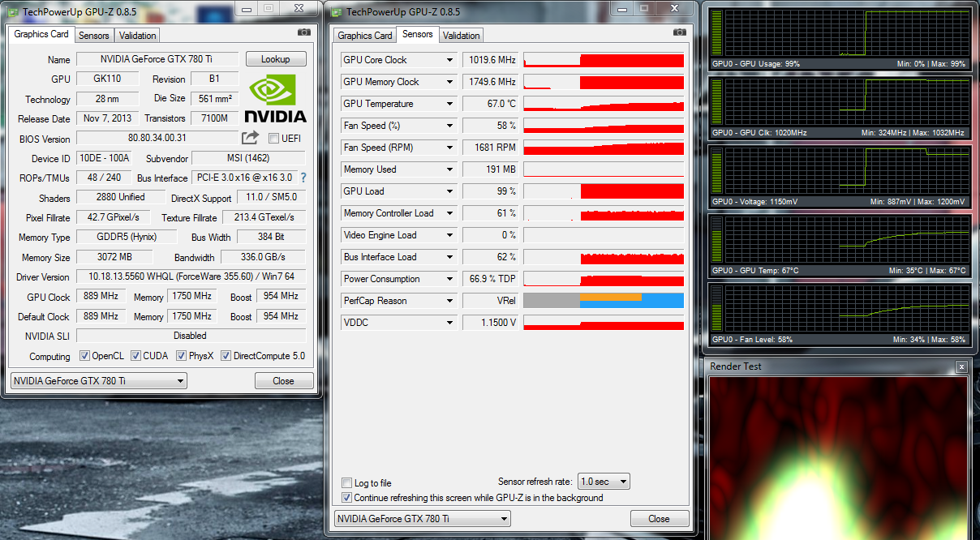Open the GPU Load sensor dropdown
This screenshot has width=980, height=540.
point(449,191)
